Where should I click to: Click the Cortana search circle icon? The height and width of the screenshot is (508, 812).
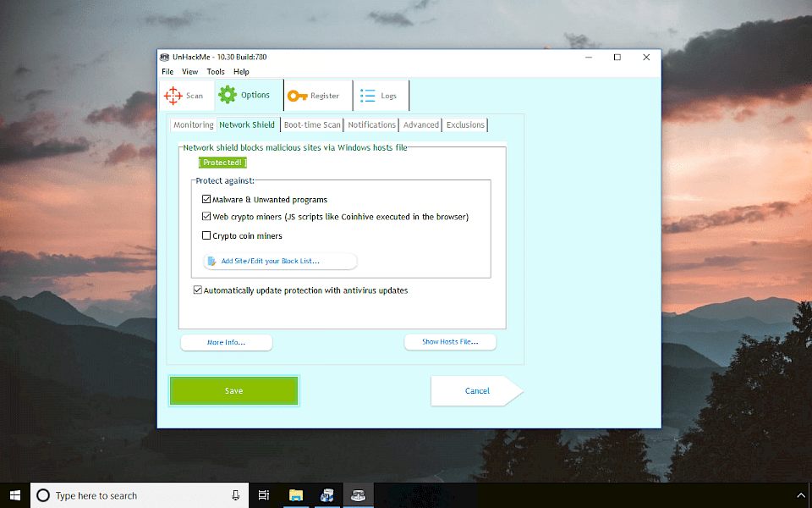[43, 495]
